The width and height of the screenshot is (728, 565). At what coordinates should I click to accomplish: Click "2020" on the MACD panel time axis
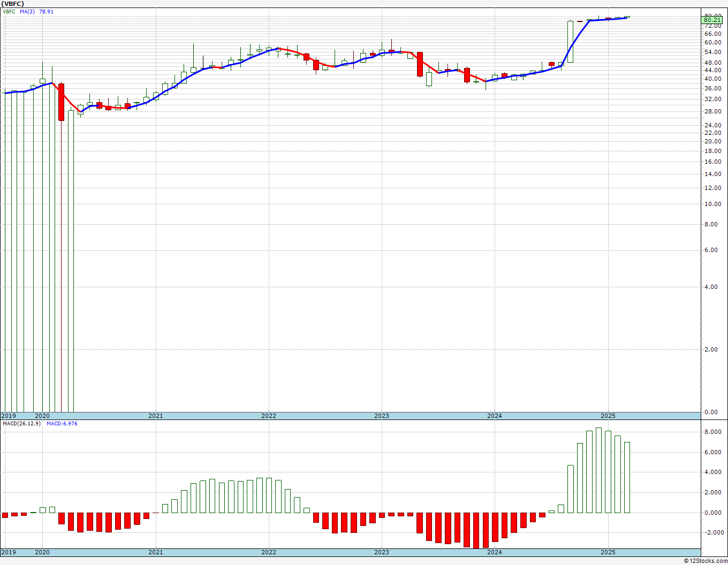coord(42,552)
